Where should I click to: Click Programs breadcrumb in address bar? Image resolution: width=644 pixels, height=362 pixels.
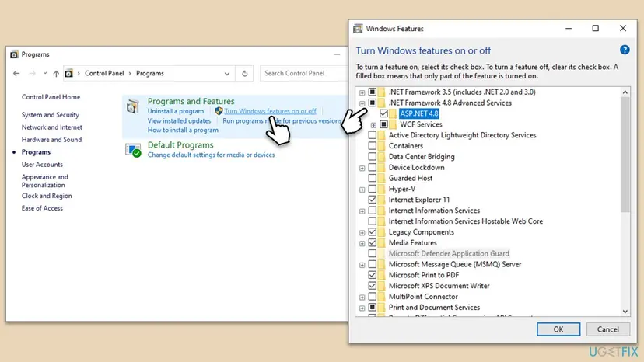pos(150,74)
